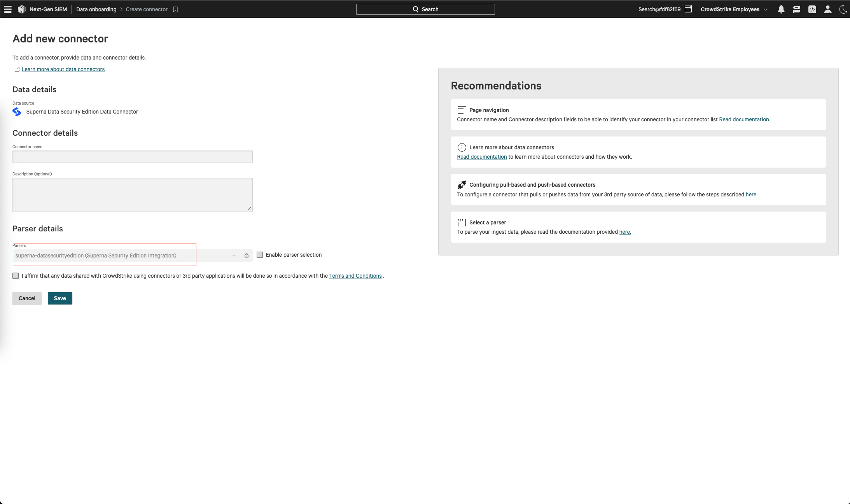Screen dimensions: 850x504
Task: Click the 'Recommendations' heading
Action: tap(496, 86)
